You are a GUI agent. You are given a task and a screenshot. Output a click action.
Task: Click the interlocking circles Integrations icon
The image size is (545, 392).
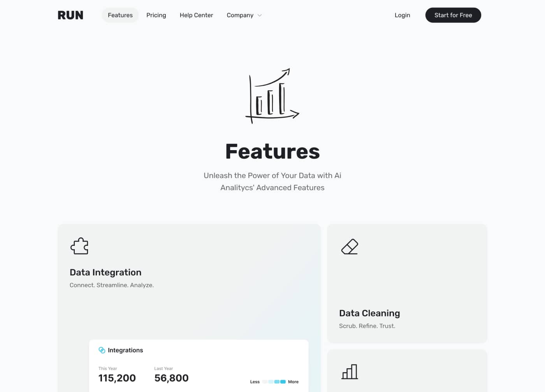(102, 350)
